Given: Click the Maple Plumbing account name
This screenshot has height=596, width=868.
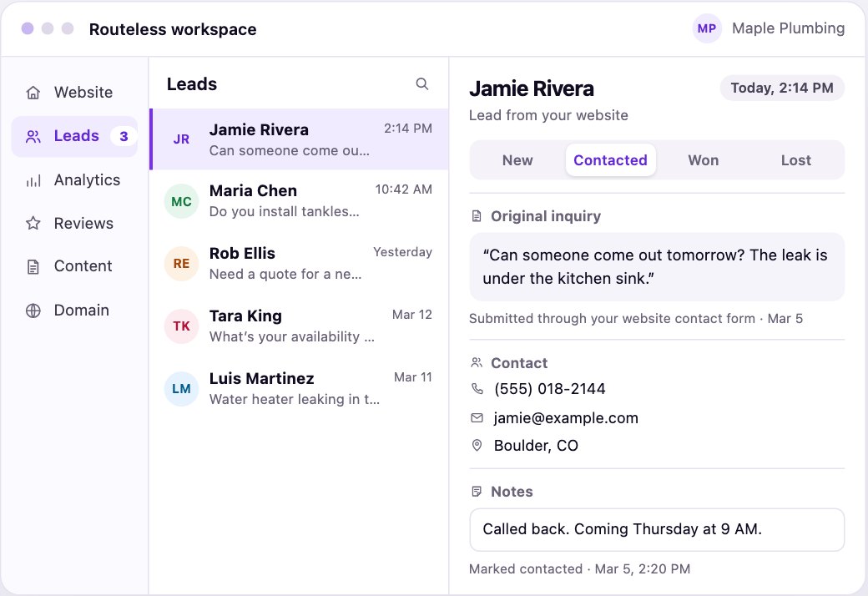Looking at the screenshot, I should click(x=788, y=28).
